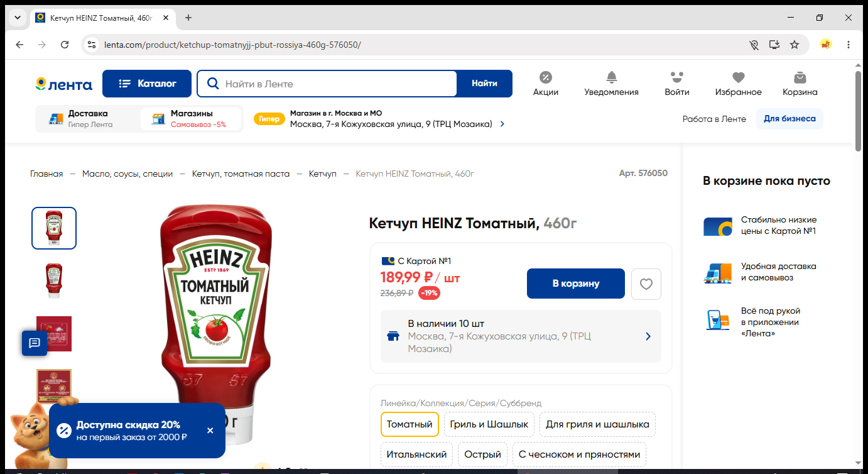868x474 pixels.
Task: Click the -19% discount badge
Action: pos(429,293)
